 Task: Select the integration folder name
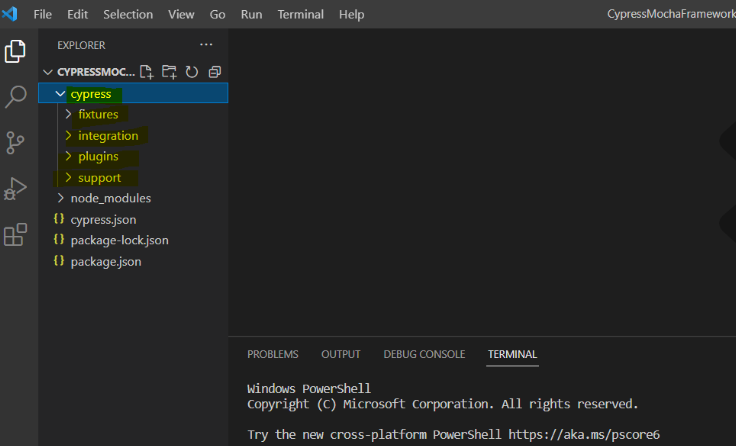pyautogui.click(x=108, y=136)
